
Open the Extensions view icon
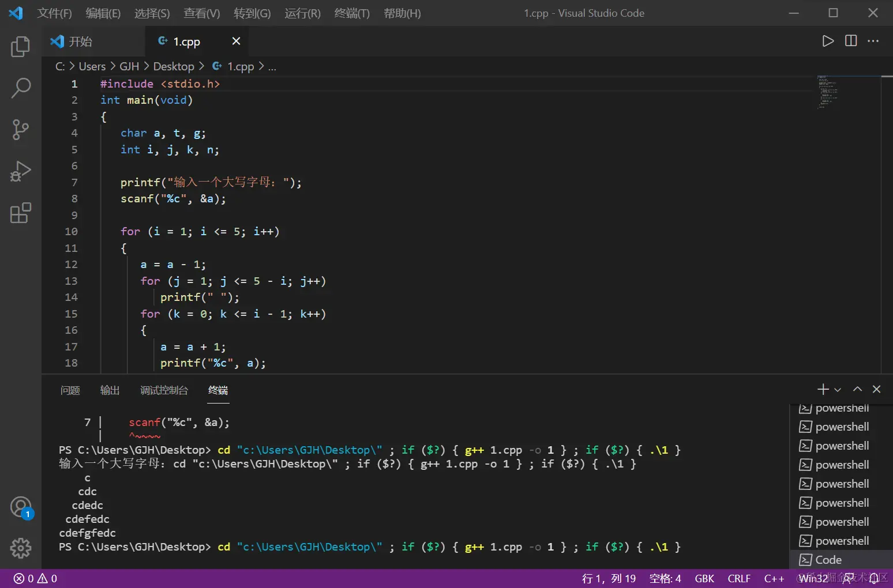(21, 213)
